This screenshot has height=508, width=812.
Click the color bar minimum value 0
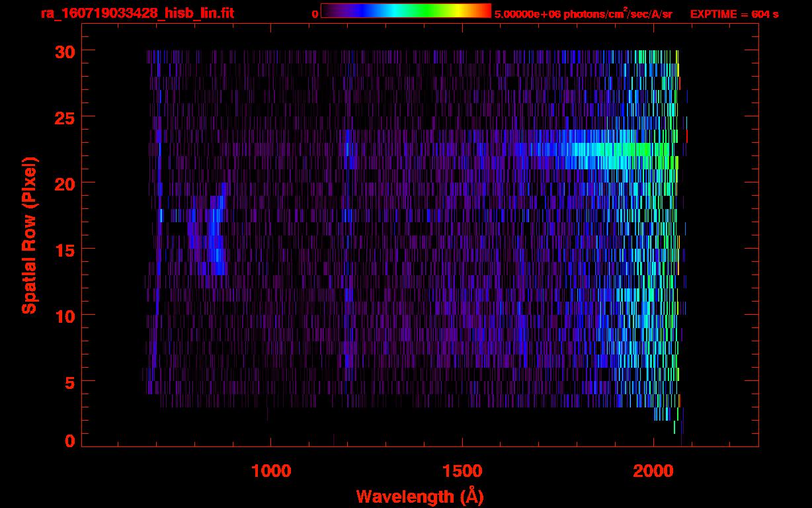315,14
